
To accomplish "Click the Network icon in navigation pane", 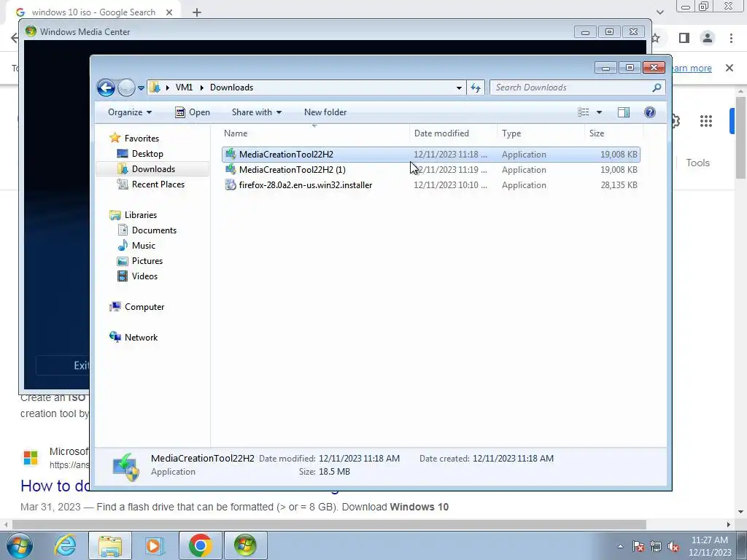I will 115,337.
